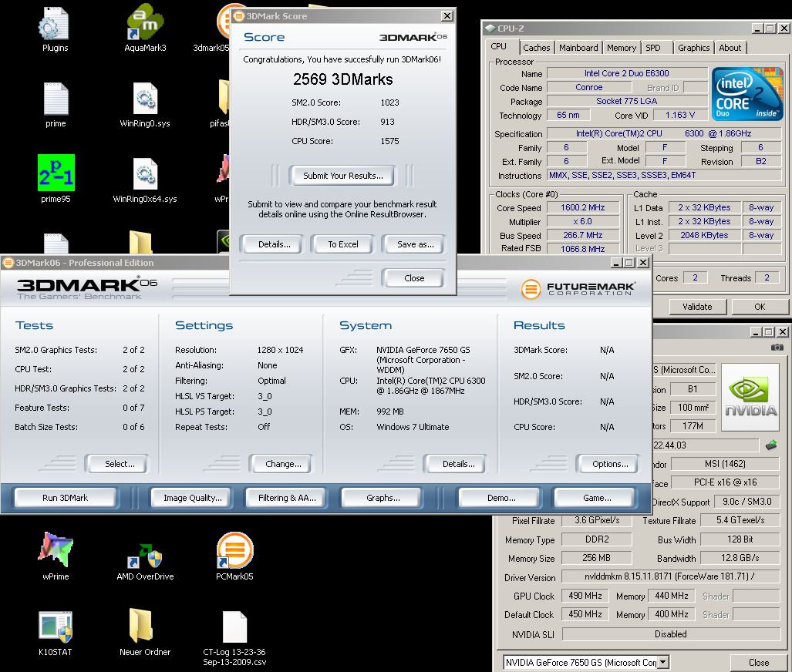The height and width of the screenshot is (672, 792).
Task: Start the Demo in 3DMark06
Action: 501,498
